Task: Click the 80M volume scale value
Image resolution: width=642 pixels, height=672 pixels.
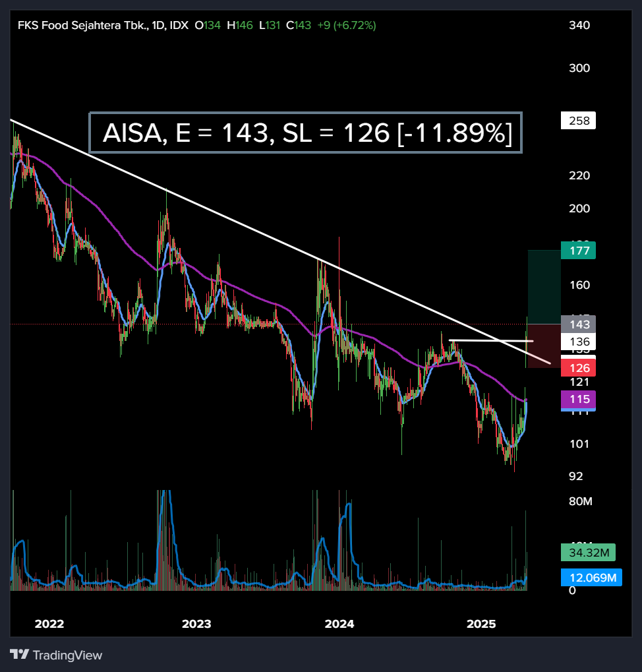Action: click(x=581, y=501)
